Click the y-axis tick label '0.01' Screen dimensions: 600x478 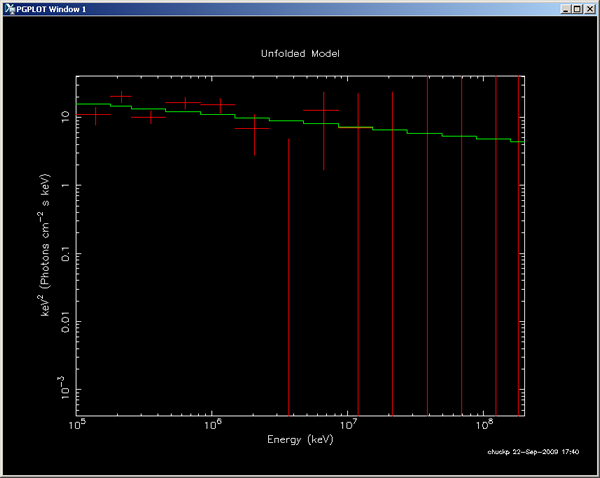tap(65, 322)
